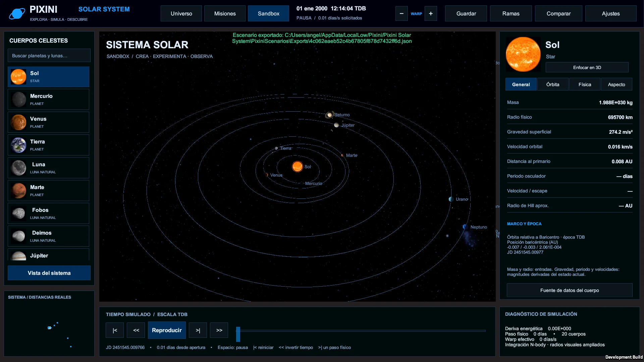Click Urano body in the 3D viewport
This screenshot has height=362, width=644.
pos(451,199)
